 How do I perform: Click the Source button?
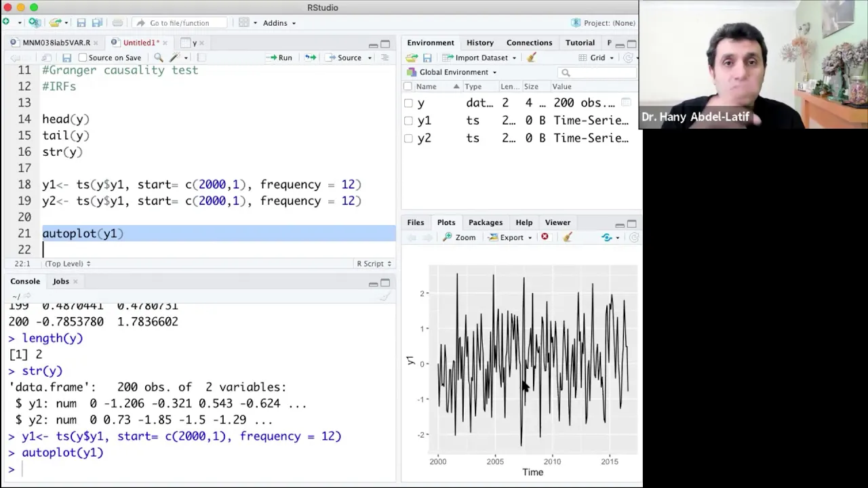pyautogui.click(x=344, y=58)
